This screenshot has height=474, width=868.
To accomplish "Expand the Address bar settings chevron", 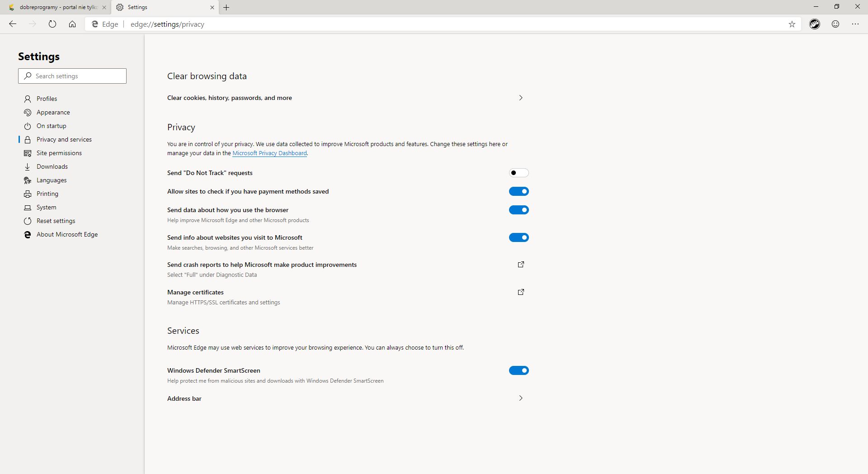I will tap(521, 398).
